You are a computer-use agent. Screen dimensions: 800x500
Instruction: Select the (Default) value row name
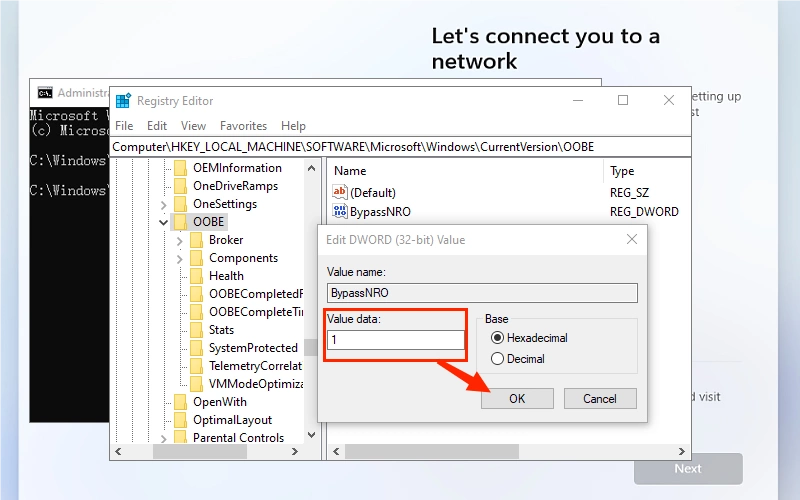[373, 192]
